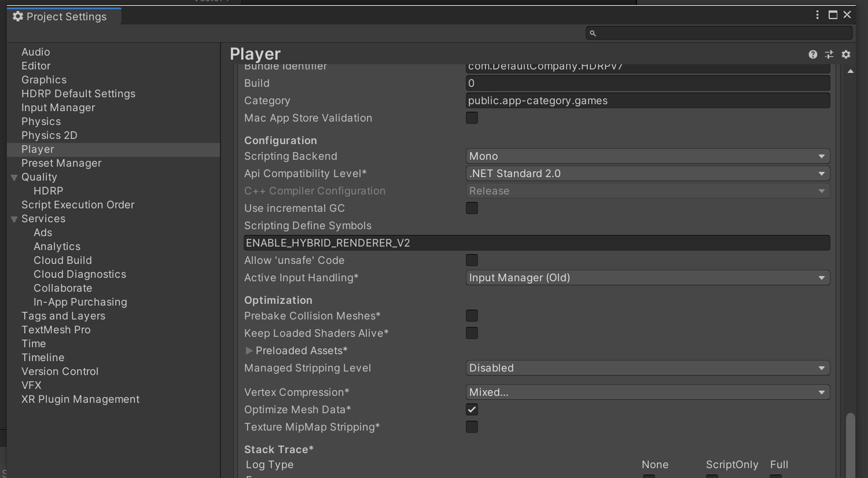Click the search magnifier icon

[593, 34]
